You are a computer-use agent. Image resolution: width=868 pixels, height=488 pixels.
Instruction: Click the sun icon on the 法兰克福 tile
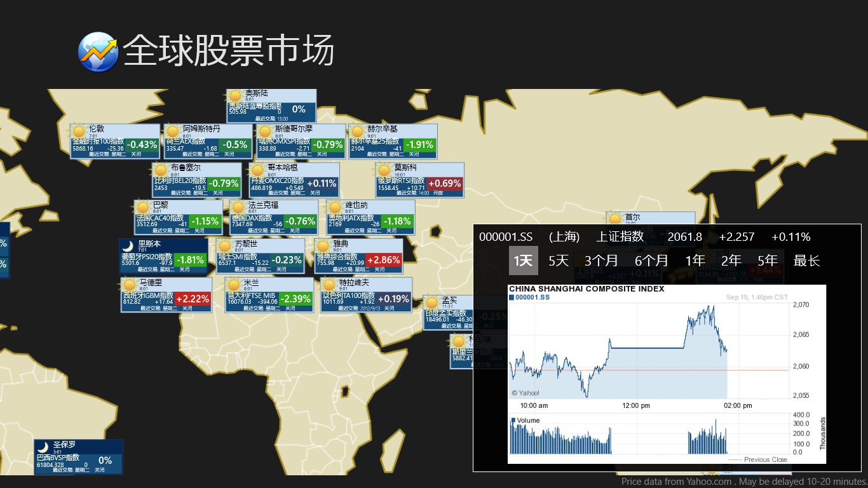[x=238, y=207]
